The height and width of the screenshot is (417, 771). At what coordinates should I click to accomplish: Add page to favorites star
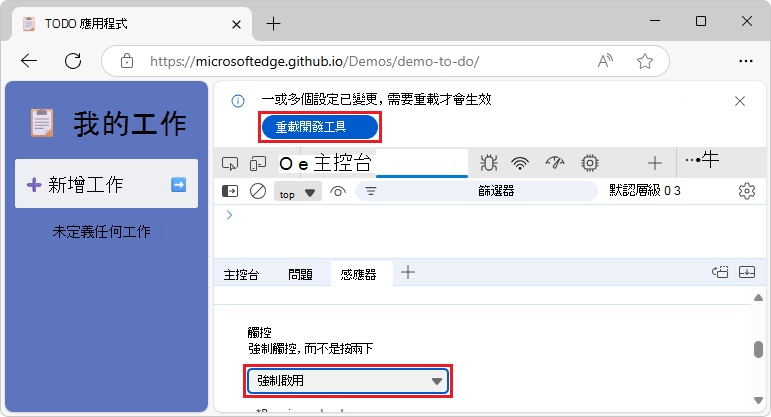click(x=645, y=61)
